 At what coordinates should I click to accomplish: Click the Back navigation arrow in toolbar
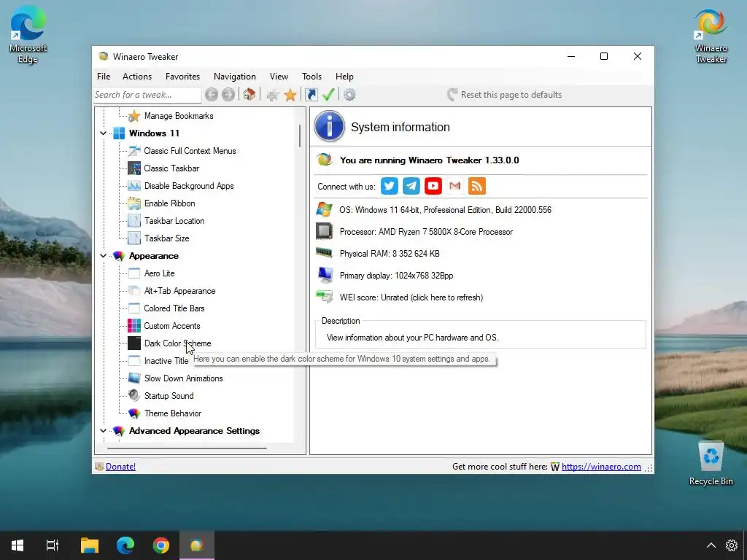[212, 95]
